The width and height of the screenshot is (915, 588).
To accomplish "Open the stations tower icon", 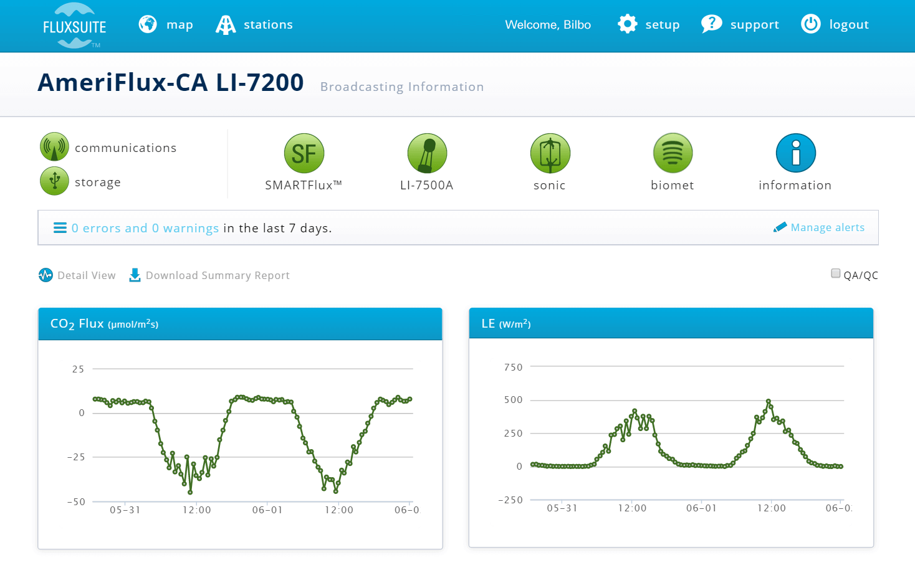I will click(x=226, y=25).
